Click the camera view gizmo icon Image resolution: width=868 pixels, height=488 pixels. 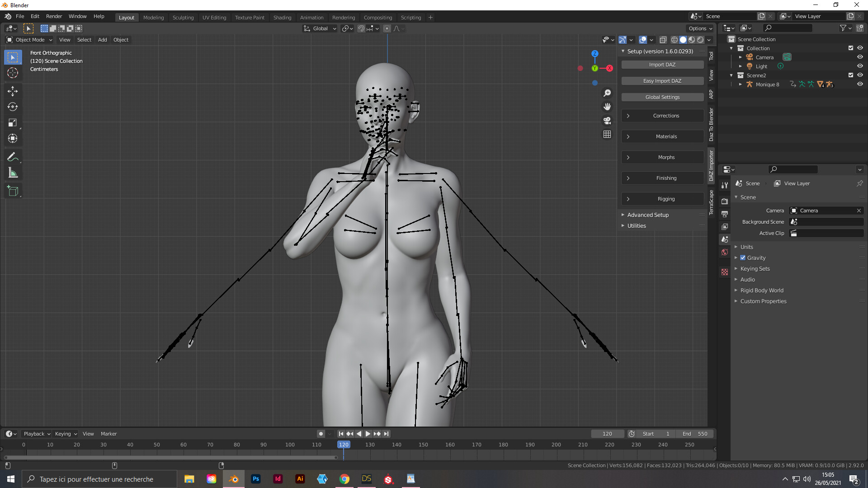click(607, 121)
